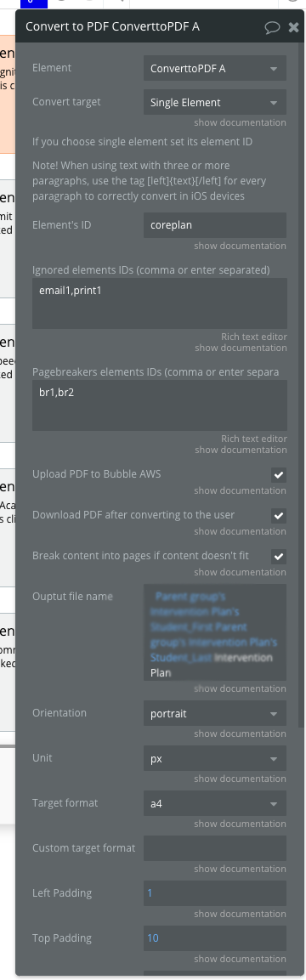
Task: Toggle Download PDF after converting checkbox
Action: pyautogui.click(x=279, y=516)
